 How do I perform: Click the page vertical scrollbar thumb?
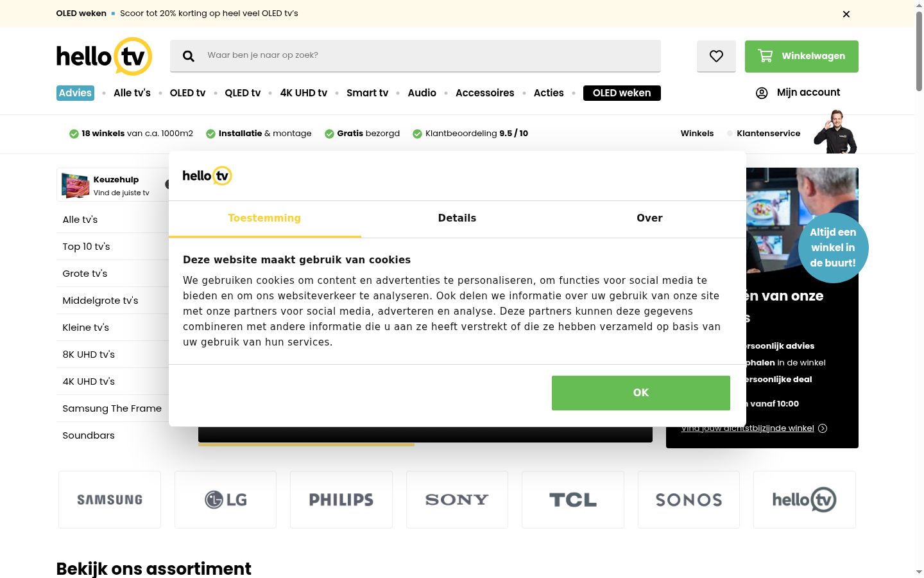[x=919, y=51]
